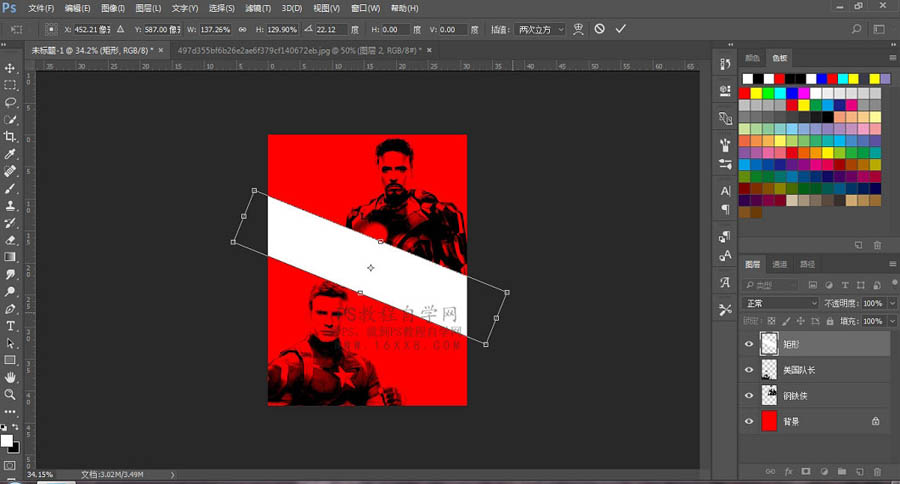Switch to the 通道 channels tab
Image resolution: width=900 pixels, height=484 pixels.
point(779,264)
